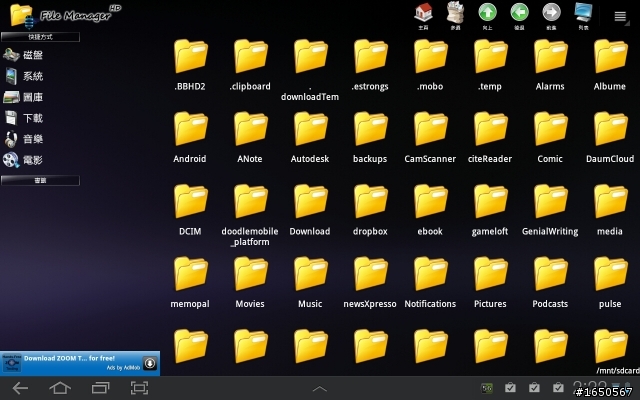Open the dropbox folder
Viewport: 640px width, 400px height.
(370, 210)
